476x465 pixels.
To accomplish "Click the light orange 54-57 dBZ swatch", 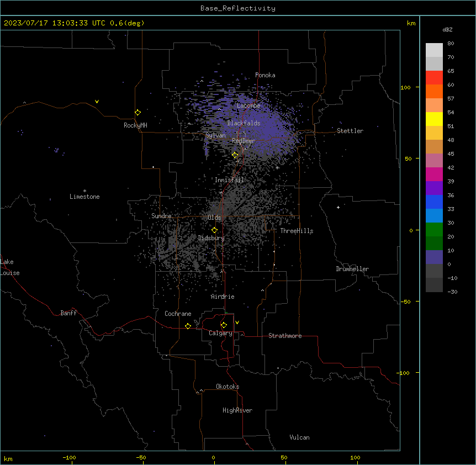I will 434,105.
